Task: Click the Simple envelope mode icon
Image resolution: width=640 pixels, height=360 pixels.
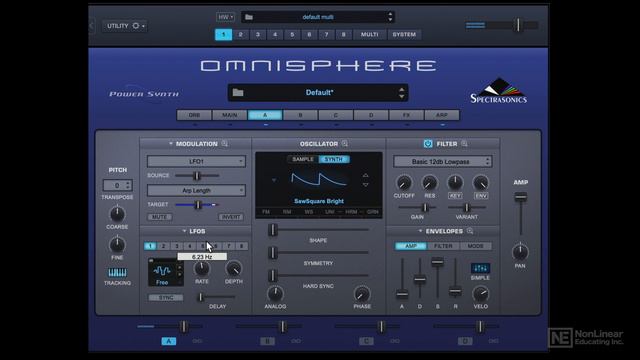Action: (480, 268)
